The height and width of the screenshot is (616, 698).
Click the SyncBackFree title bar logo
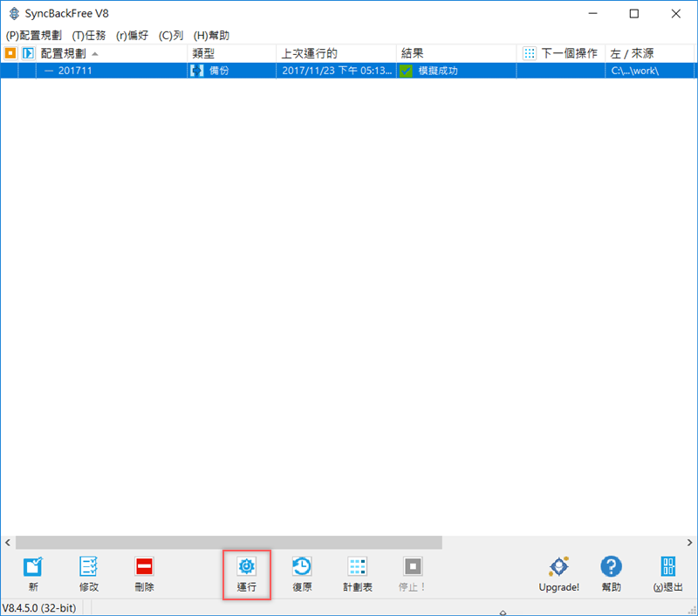click(14, 13)
